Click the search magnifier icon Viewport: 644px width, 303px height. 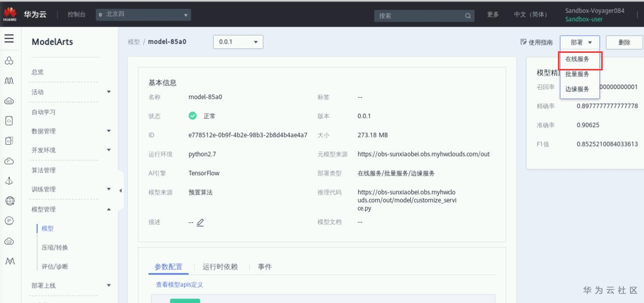(468, 16)
